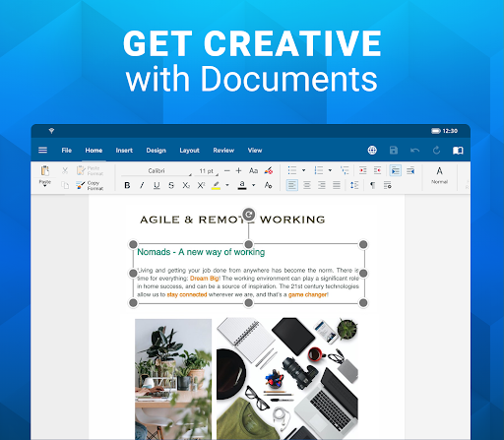The width and height of the screenshot is (504, 440).
Task: Expand the Calibri font dropdown
Action: coord(157,171)
